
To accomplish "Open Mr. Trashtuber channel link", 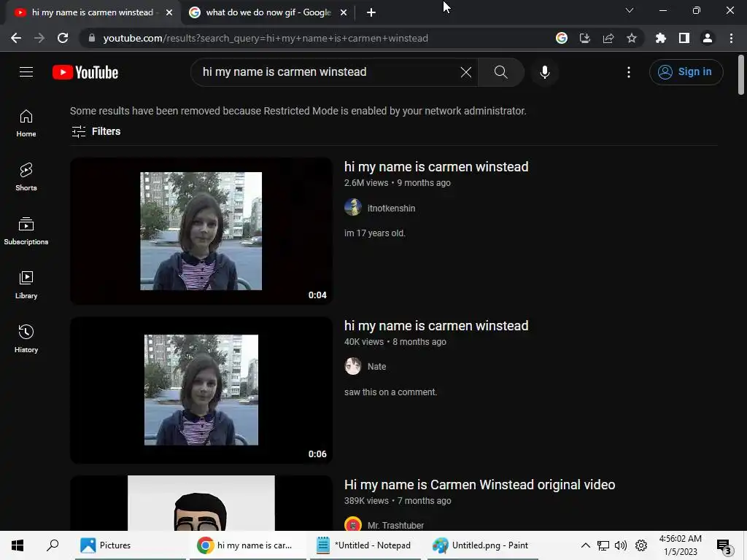I will click(395, 525).
